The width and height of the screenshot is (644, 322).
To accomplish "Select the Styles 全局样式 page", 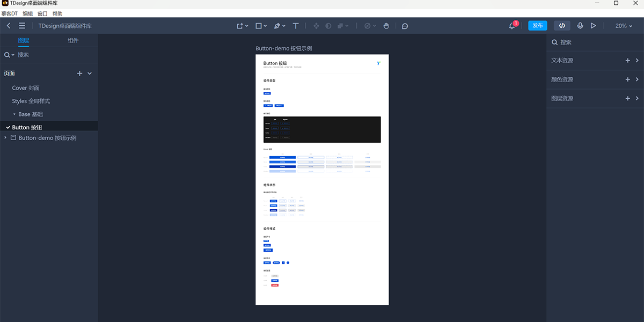I will point(31,101).
